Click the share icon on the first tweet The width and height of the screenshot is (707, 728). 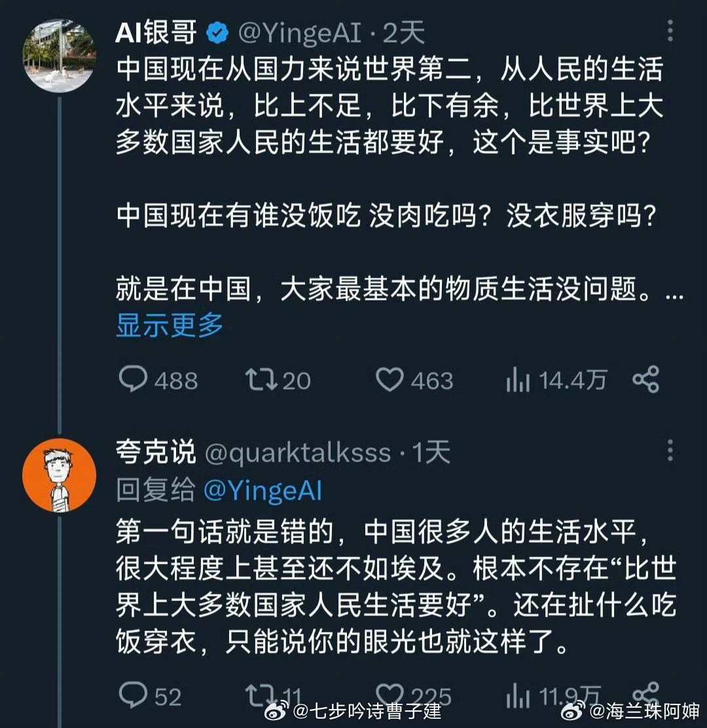click(646, 380)
